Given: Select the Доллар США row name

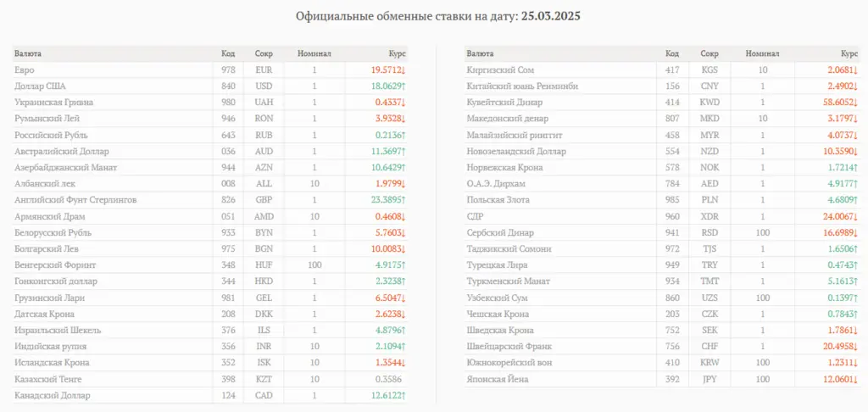Looking at the screenshot, I should [x=41, y=86].
